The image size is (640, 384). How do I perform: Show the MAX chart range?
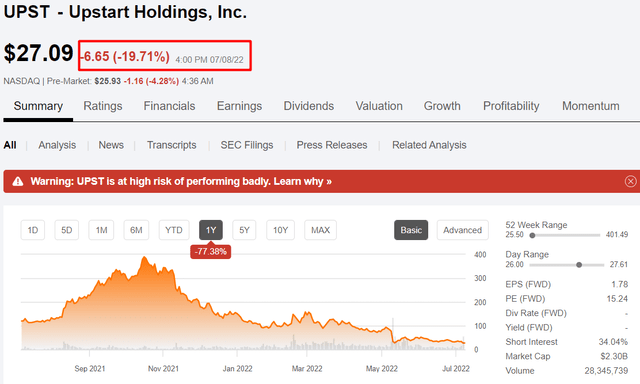(320, 230)
